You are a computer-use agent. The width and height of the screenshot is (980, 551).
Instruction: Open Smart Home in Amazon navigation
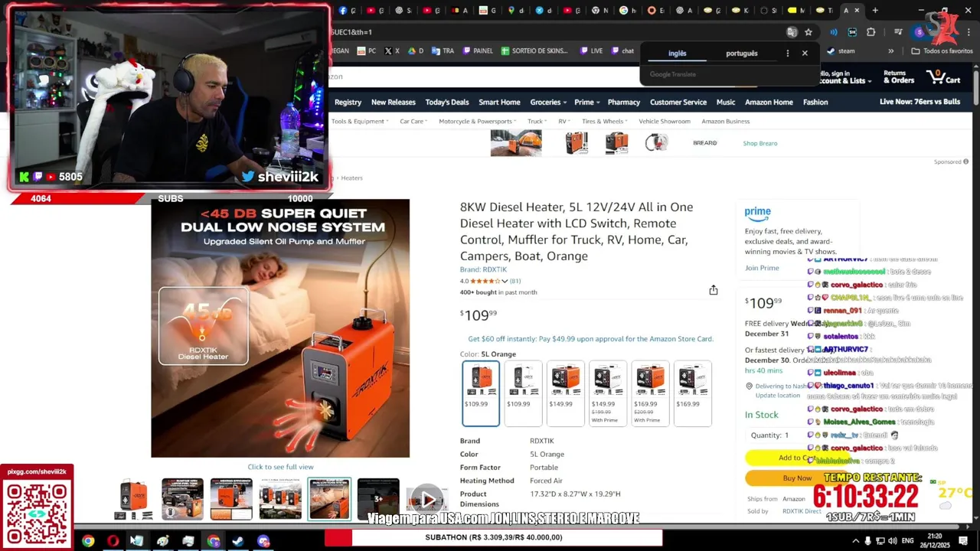point(499,102)
